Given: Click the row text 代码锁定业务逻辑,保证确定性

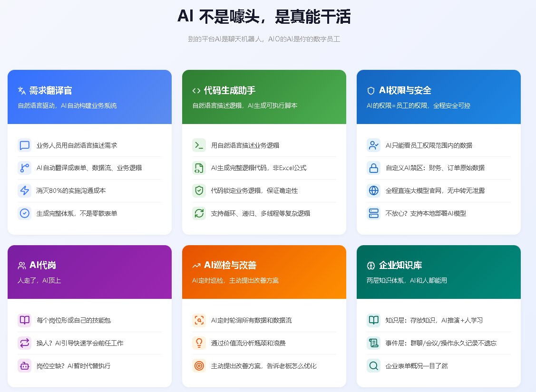Looking at the screenshot, I should pos(254,191).
